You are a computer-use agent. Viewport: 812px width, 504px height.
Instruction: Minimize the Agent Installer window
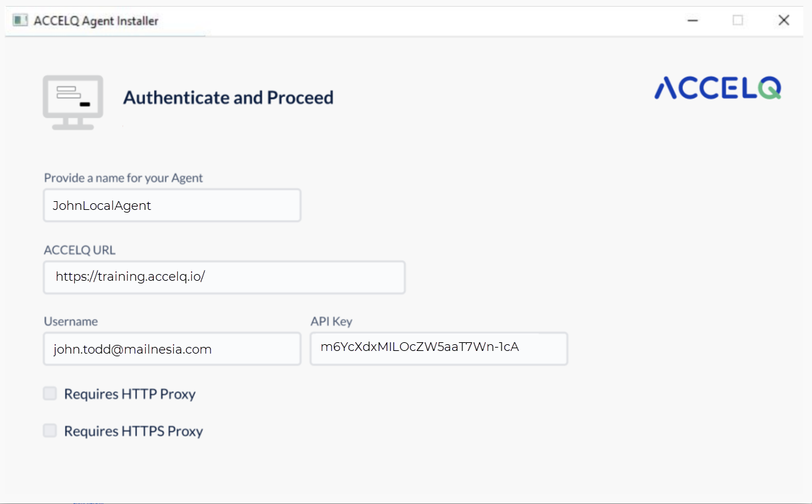693,21
